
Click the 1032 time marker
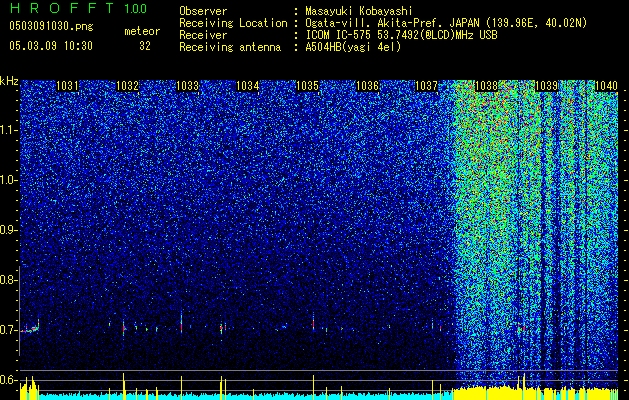pos(127,86)
